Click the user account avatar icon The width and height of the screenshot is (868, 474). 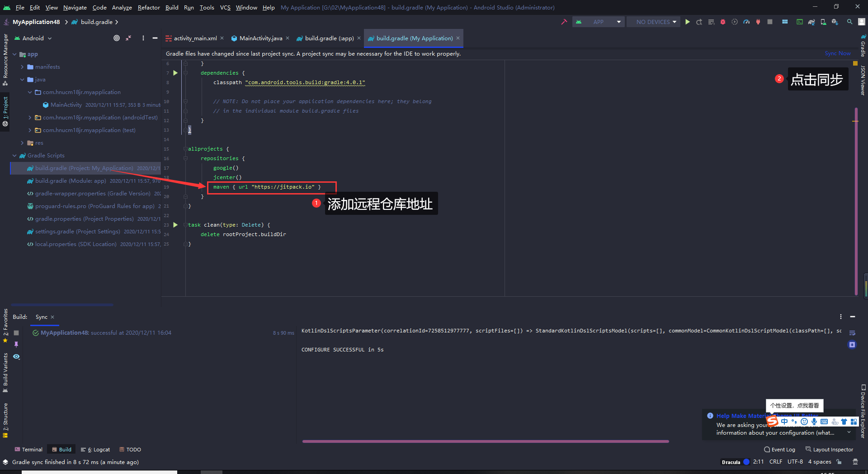tap(862, 22)
